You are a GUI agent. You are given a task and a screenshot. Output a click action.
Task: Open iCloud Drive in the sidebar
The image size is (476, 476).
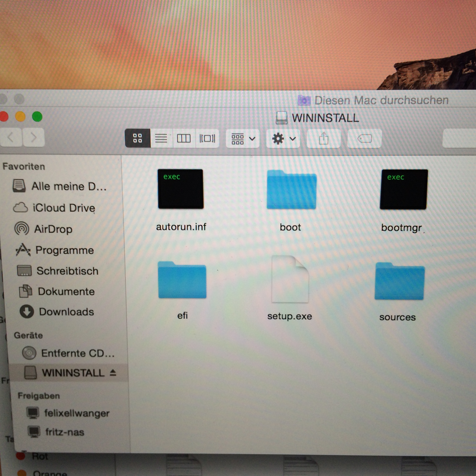(64, 208)
